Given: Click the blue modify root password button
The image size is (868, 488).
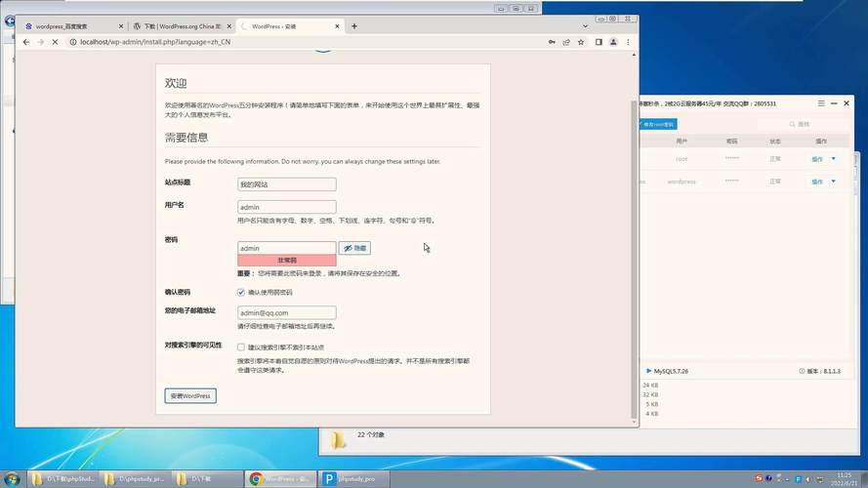Looking at the screenshot, I should click(x=658, y=125).
